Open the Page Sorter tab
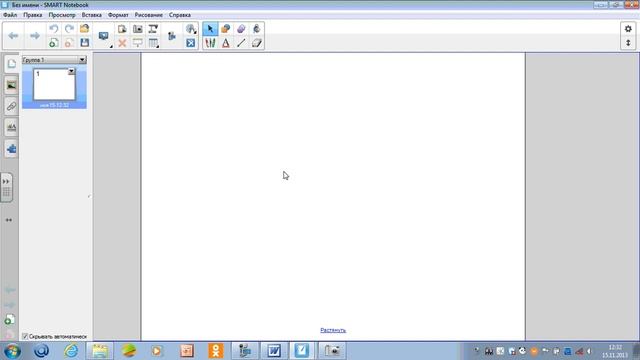The height and width of the screenshot is (360, 640). (11, 64)
